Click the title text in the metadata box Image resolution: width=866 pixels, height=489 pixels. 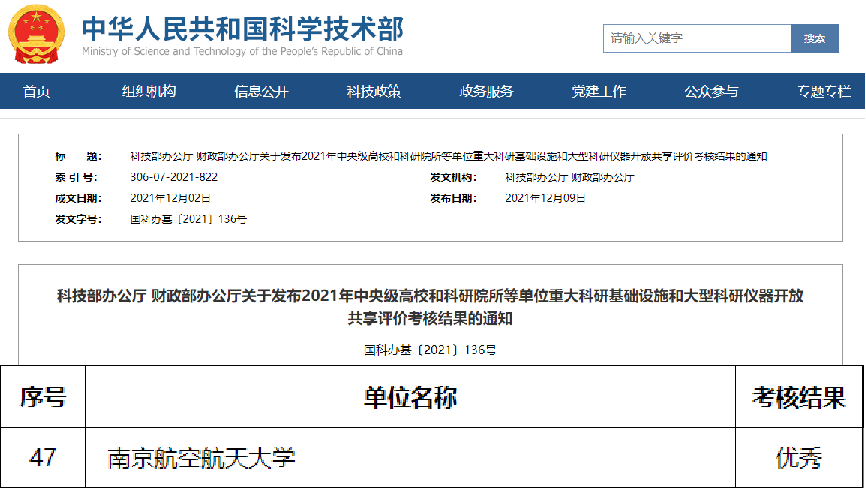pyautogui.click(x=448, y=156)
